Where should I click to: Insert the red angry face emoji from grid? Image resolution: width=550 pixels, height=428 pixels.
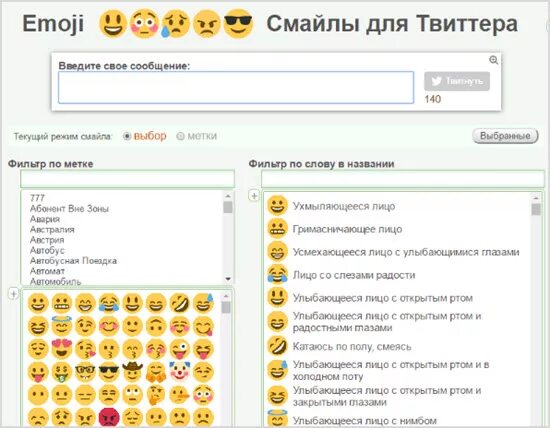[x=109, y=418]
